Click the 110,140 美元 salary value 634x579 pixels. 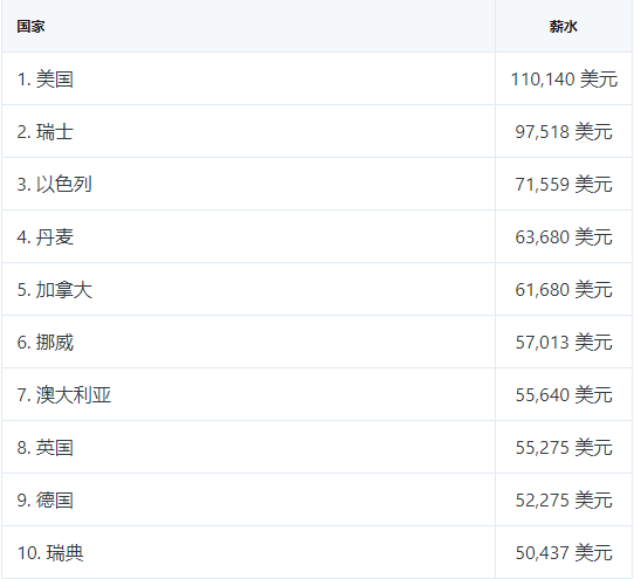pos(564,79)
